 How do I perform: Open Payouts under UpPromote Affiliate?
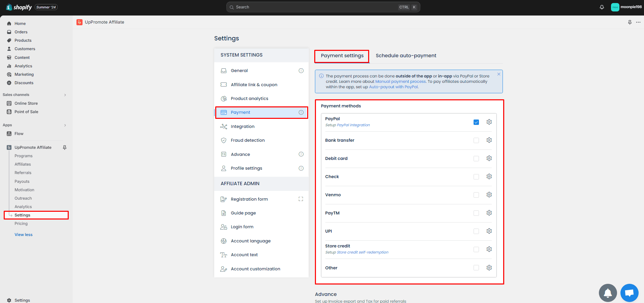point(22,181)
